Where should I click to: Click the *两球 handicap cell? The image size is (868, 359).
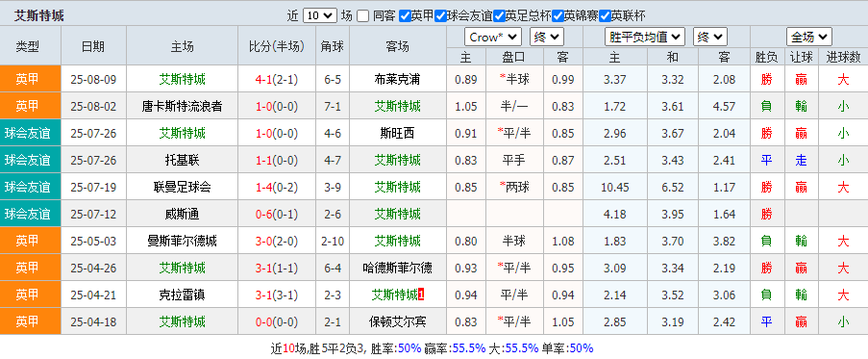tap(514, 187)
